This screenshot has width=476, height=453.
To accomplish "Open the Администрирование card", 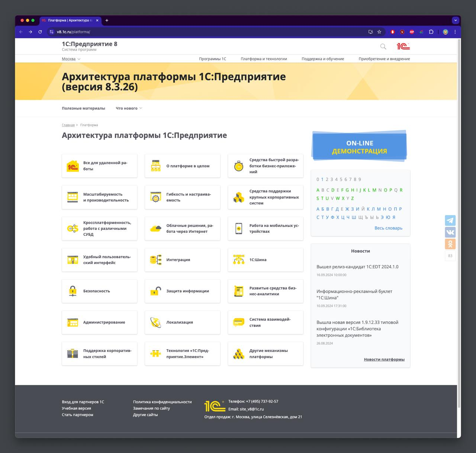I will (100, 322).
